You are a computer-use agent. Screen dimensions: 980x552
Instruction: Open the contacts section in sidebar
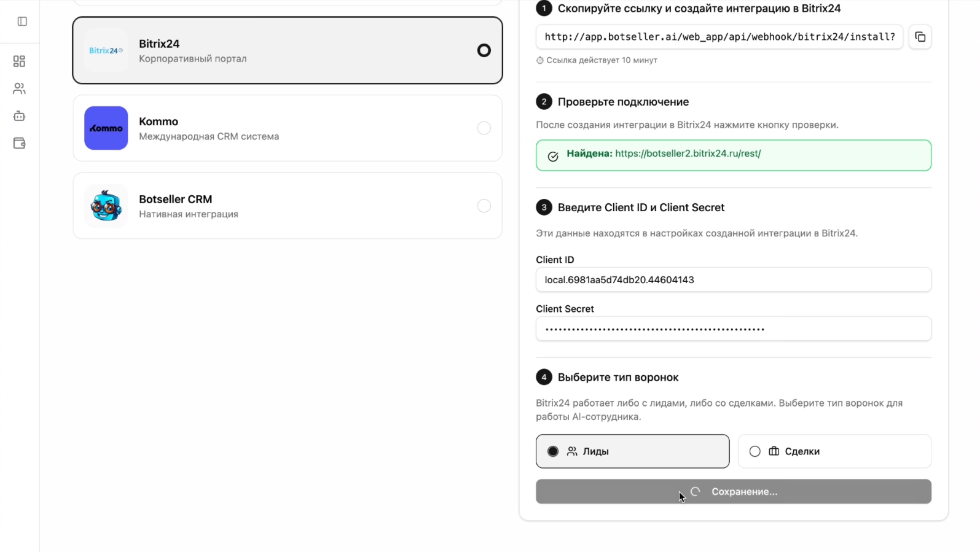[x=19, y=88]
